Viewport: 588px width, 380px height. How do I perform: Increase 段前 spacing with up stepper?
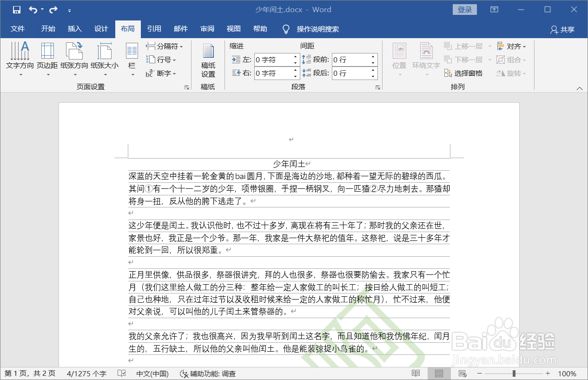click(373, 57)
